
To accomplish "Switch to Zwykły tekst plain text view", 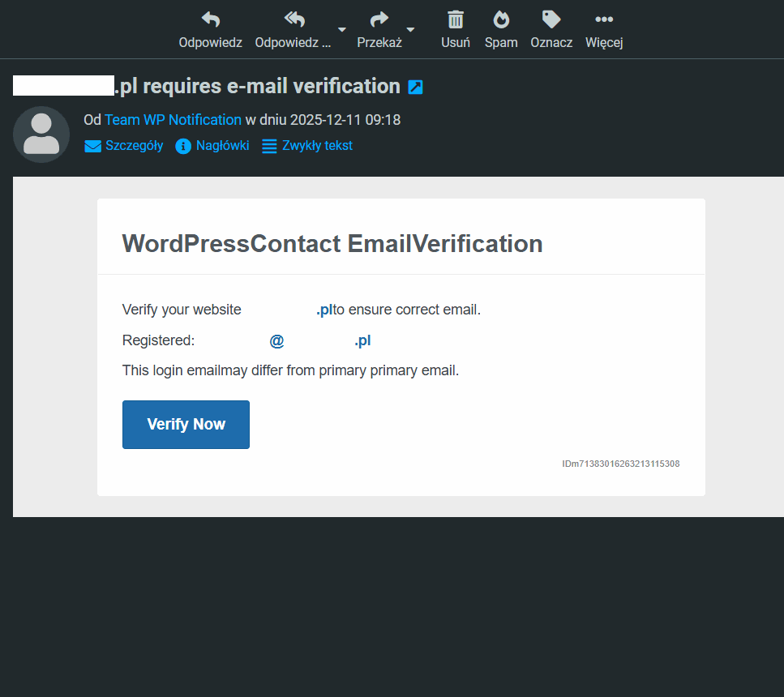I will [x=317, y=146].
